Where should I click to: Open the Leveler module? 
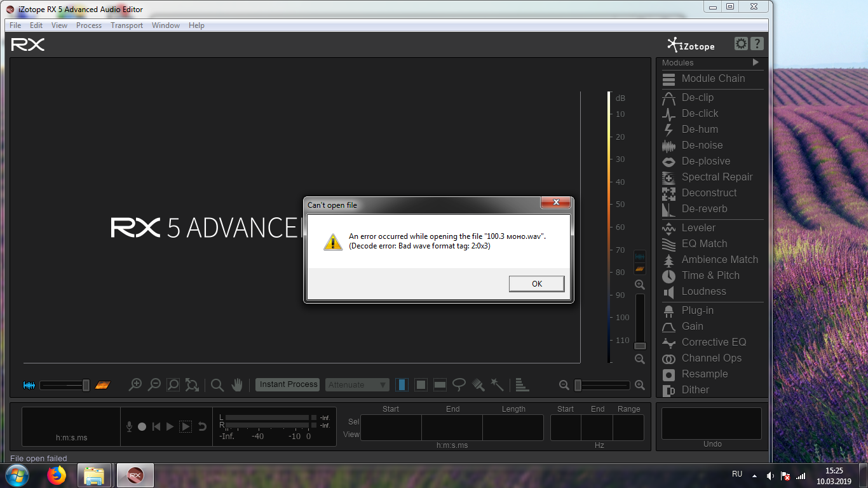point(712,228)
